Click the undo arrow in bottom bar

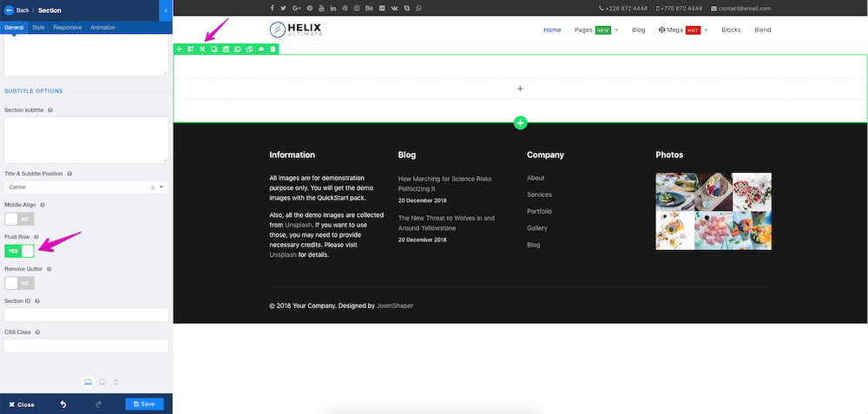(x=63, y=404)
